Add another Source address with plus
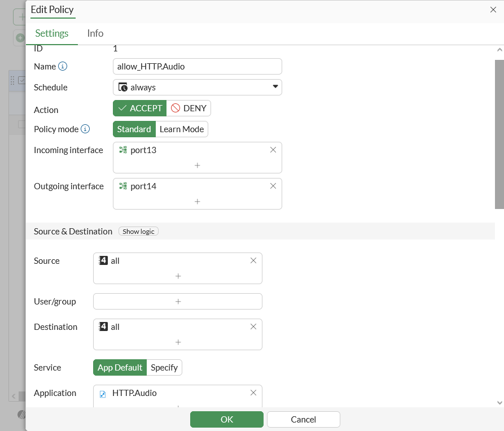504x431 pixels. click(178, 276)
